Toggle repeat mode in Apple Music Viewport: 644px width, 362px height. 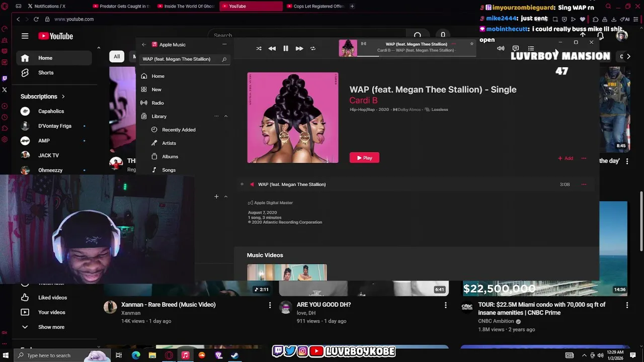[x=312, y=48]
